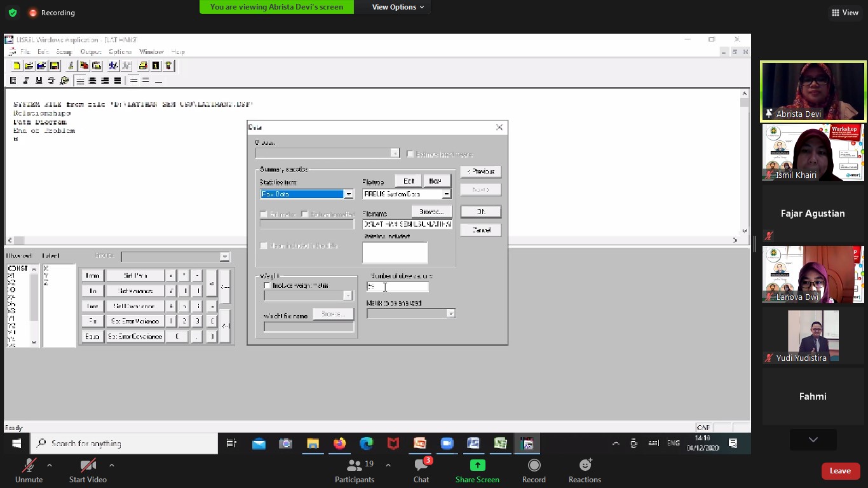This screenshot has width=868, height=488.
Task: Open the Setup menu
Action: (x=64, y=51)
